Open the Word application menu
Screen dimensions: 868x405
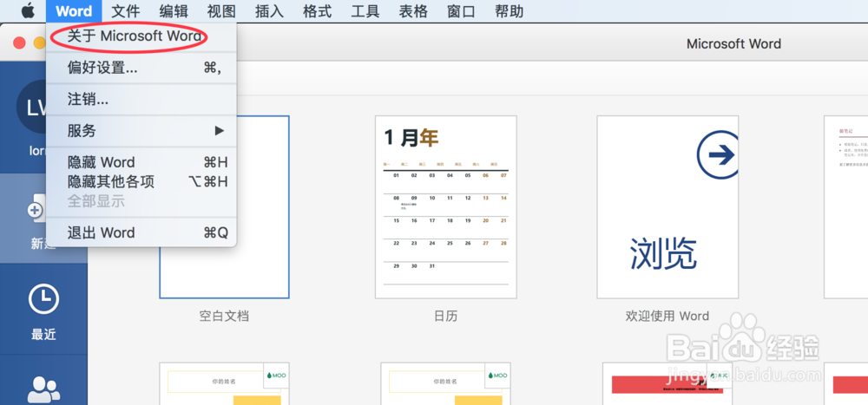click(74, 11)
